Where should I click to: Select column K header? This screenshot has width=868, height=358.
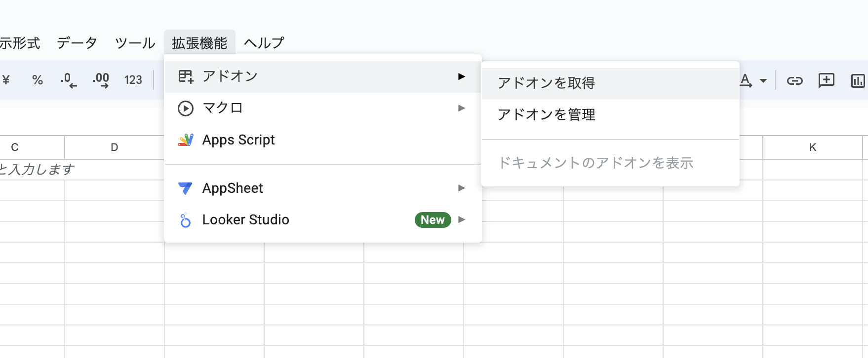[813, 147]
